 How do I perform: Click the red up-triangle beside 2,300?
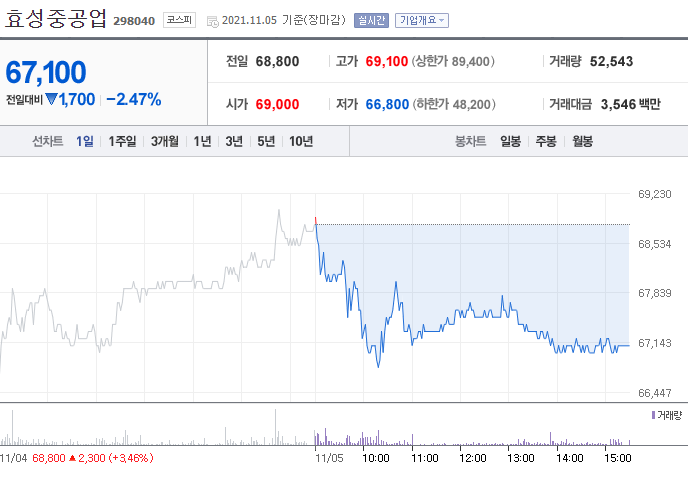72,458
